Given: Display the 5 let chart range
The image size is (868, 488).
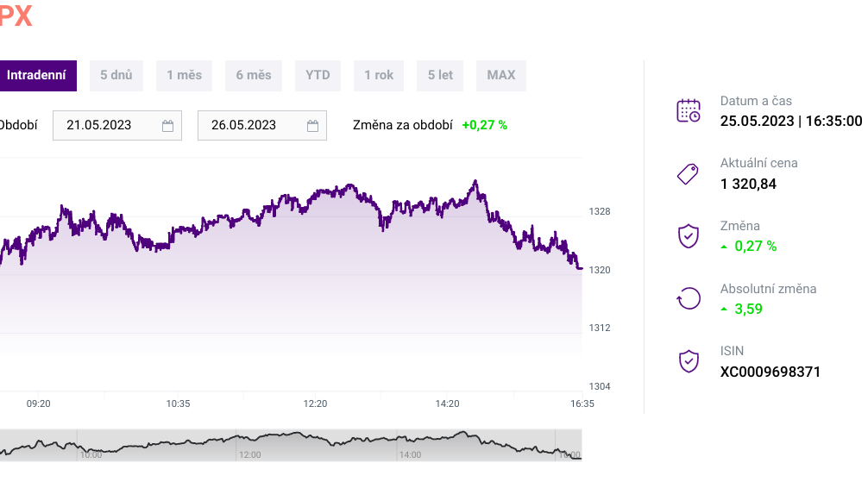Looking at the screenshot, I should 440,76.
